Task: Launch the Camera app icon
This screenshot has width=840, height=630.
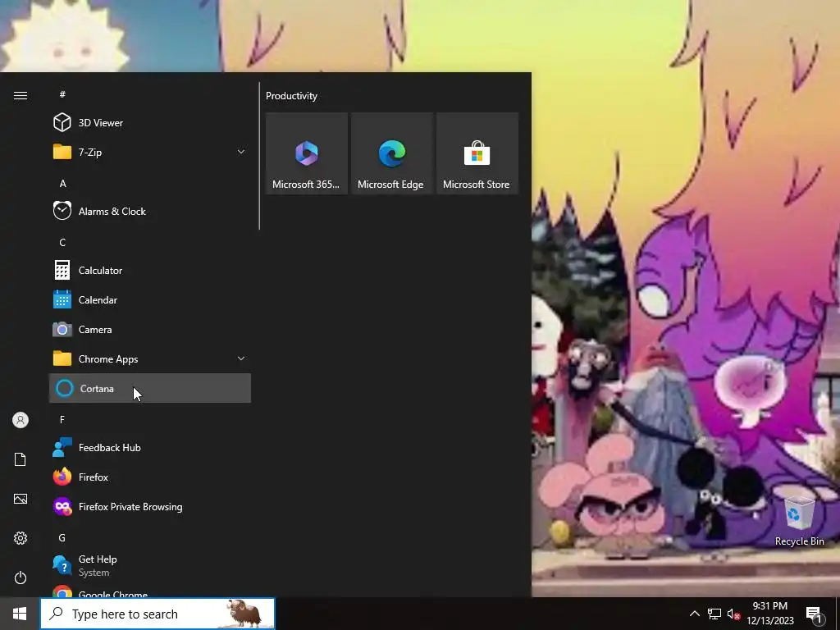Action: 62,329
